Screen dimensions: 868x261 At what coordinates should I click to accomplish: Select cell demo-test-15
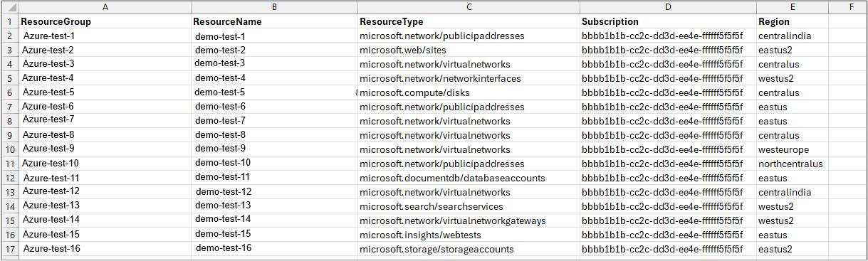coord(275,235)
